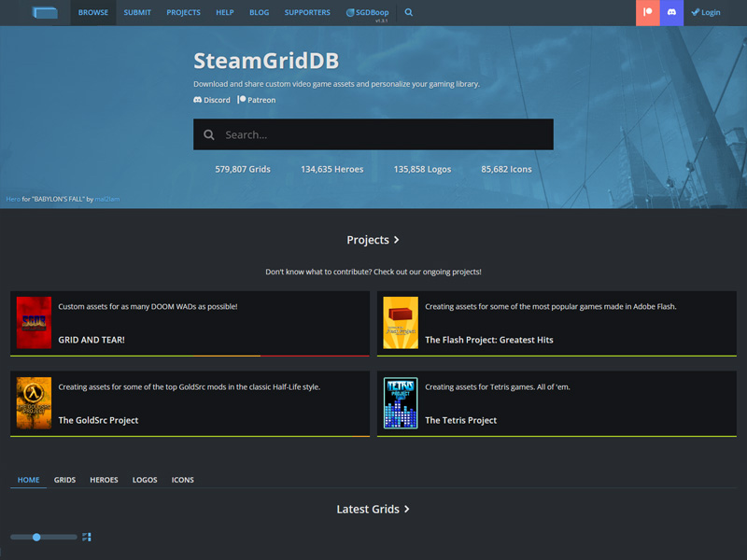The height and width of the screenshot is (560, 747).
Task: Open the SUBMIT menu item
Action: pyautogui.click(x=136, y=12)
